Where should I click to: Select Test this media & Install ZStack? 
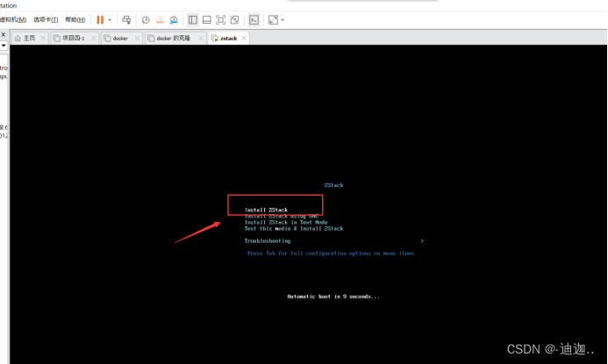tap(294, 229)
